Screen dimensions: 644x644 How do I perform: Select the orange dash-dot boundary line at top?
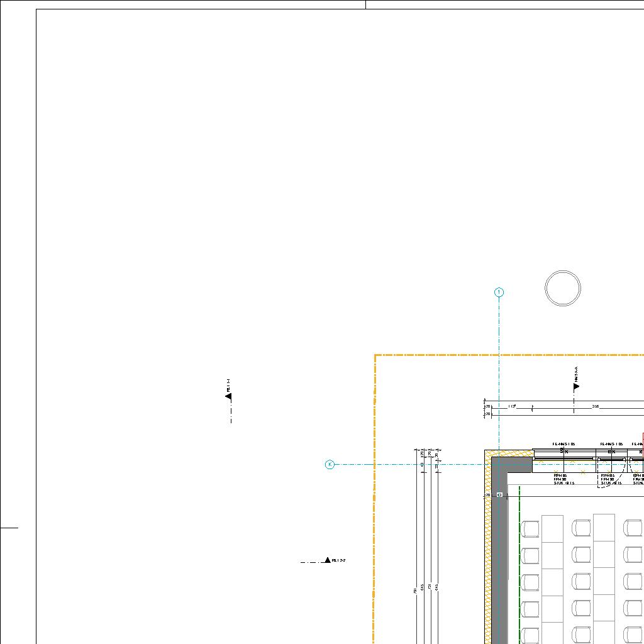tap(503, 355)
